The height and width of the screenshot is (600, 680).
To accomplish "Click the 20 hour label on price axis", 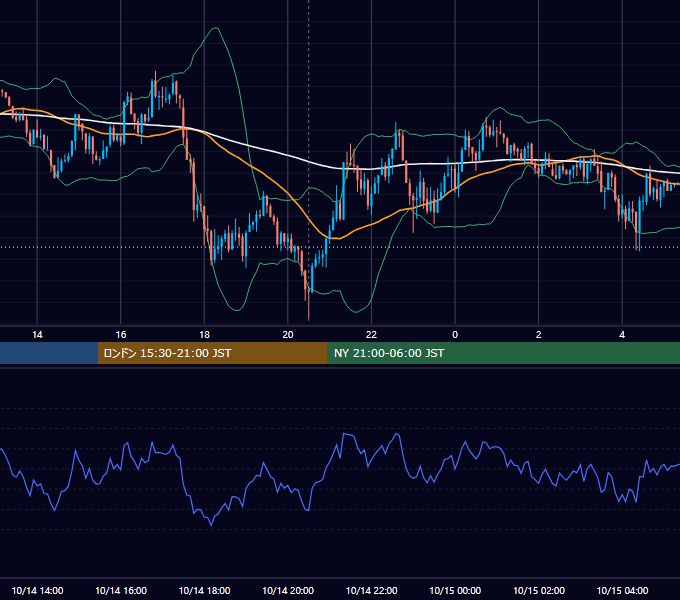I will pos(288,335).
